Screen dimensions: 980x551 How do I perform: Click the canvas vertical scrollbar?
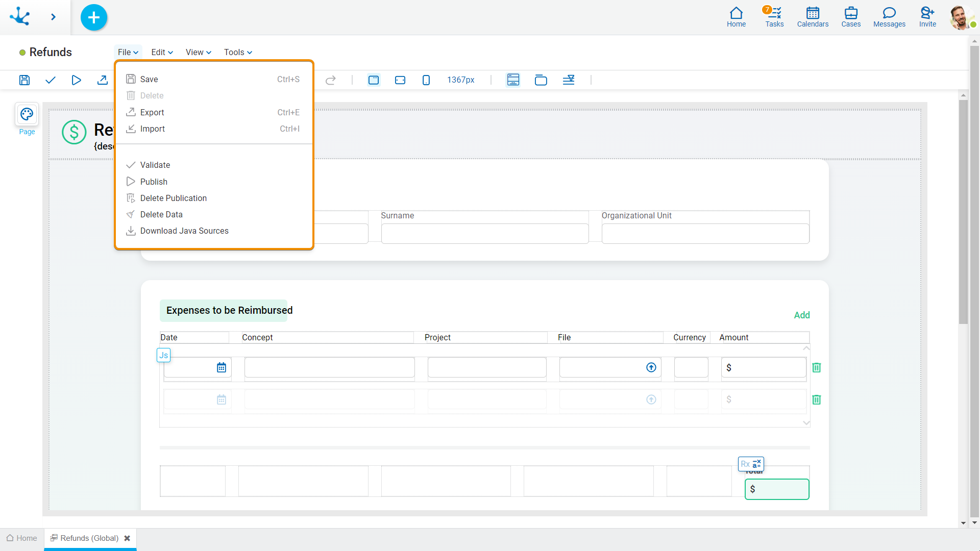963,212
